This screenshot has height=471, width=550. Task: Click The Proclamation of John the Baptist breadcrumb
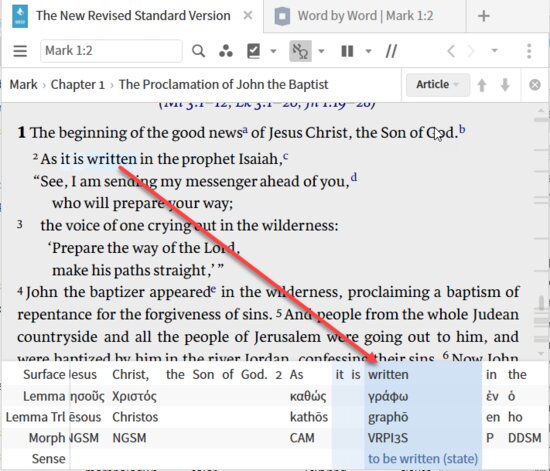coord(223,85)
